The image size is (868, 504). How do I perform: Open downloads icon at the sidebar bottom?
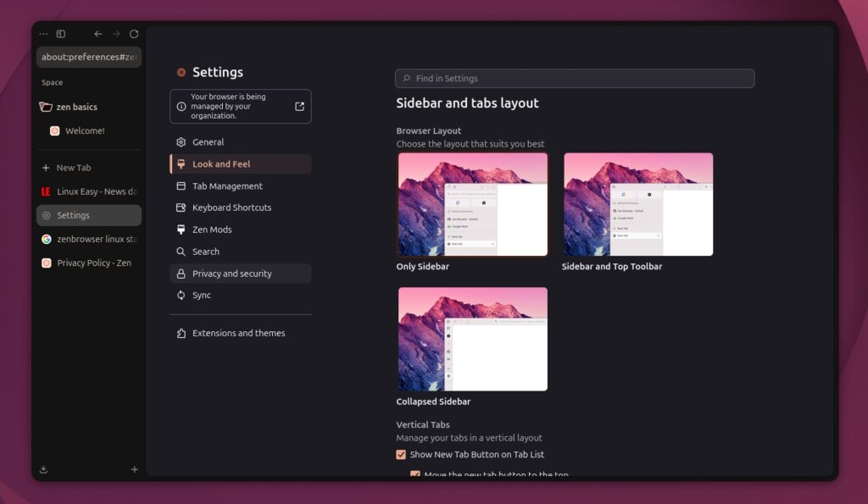(44, 470)
